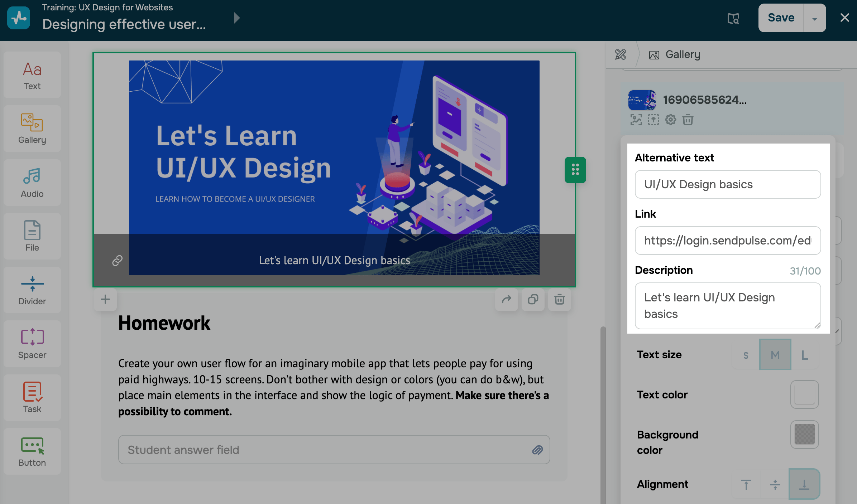
Task: Duplicate the selected gallery block
Action: coord(533,299)
